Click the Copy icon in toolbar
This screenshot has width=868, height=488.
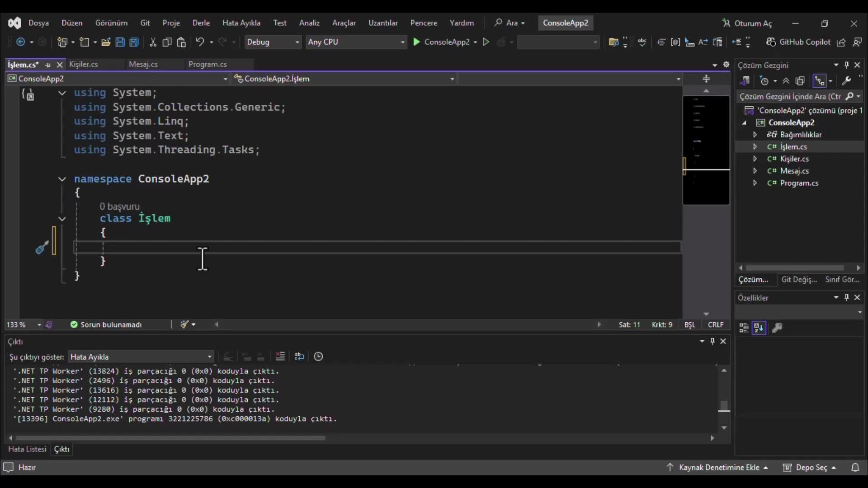(167, 42)
